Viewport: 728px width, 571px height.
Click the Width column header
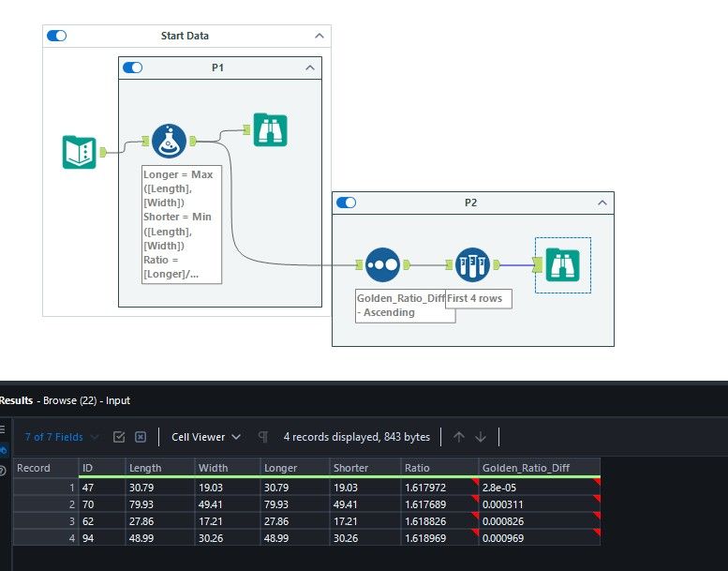(228, 468)
